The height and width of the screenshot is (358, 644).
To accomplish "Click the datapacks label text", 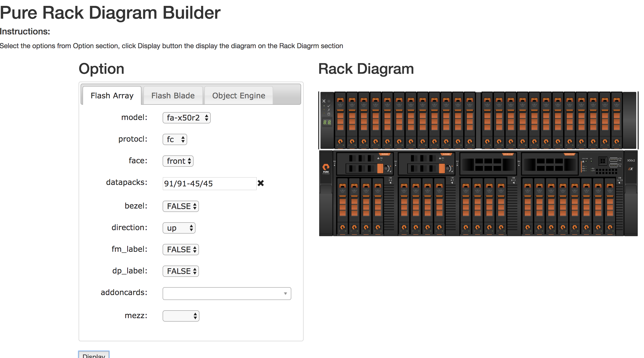I will (x=126, y=182).
